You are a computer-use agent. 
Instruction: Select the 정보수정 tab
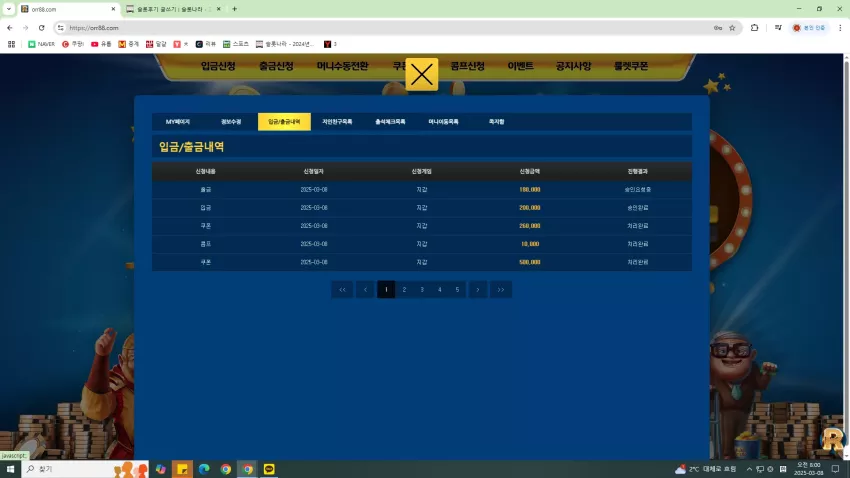coord(231,122)
